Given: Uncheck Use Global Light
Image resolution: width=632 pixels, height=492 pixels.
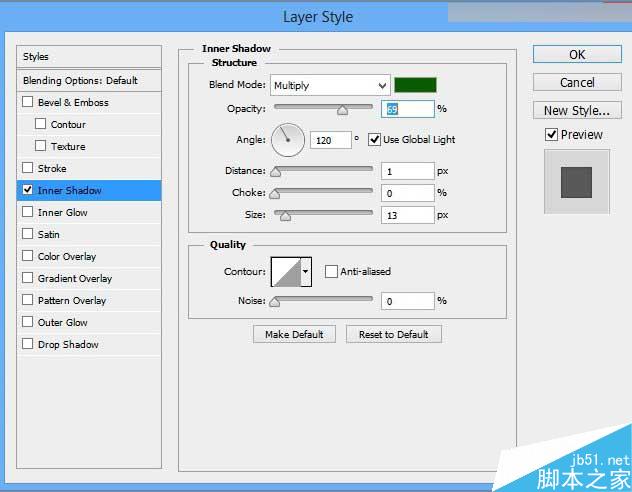Looking at the screenshot, I should pyautogui.click(x=374, y=139).
